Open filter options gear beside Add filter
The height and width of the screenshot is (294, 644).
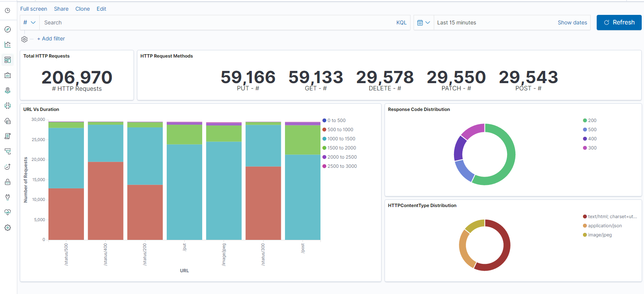point(24,39)
